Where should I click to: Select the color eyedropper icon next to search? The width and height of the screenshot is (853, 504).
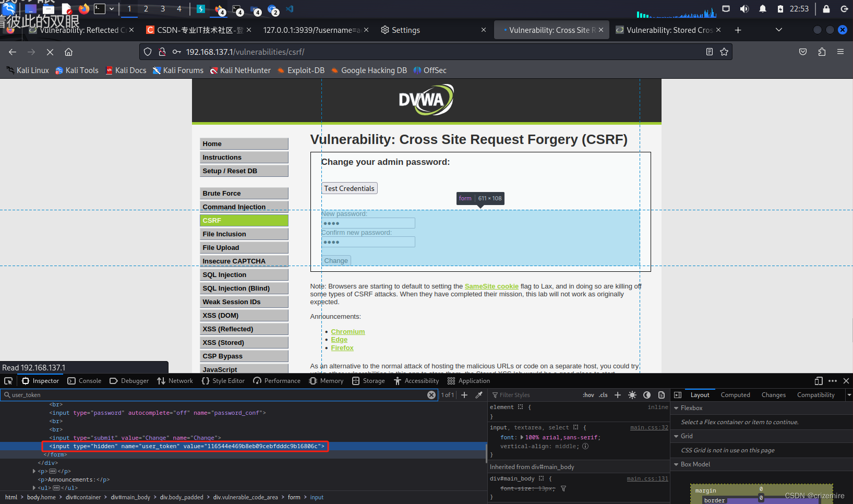click(x=479, y=394)
